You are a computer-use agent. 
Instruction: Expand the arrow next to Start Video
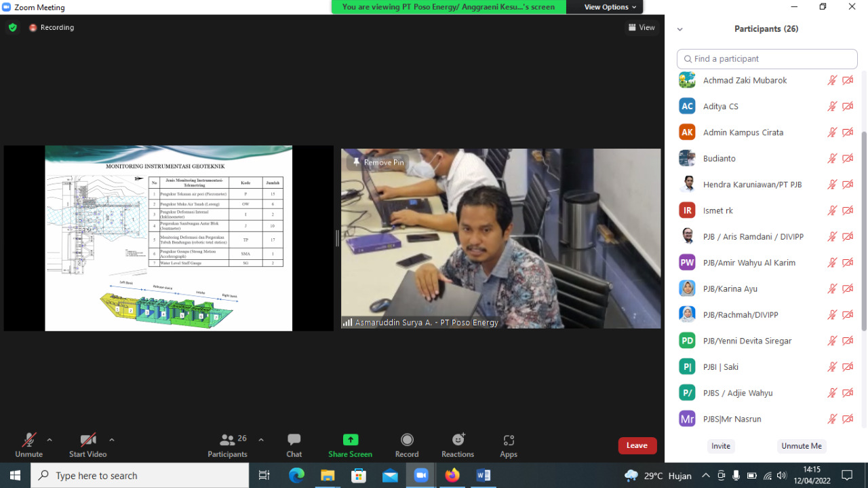click(111, 438)
